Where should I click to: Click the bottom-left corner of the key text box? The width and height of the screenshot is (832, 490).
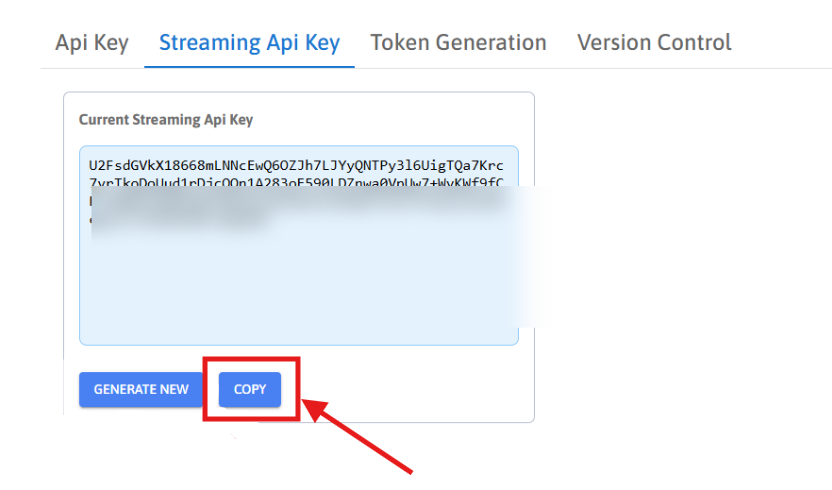[x=83, y=342]
